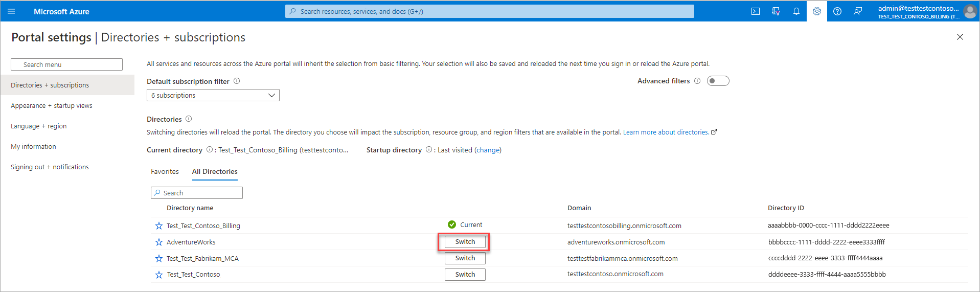Open Directories + subscriptions menu item

pos(67,85)
